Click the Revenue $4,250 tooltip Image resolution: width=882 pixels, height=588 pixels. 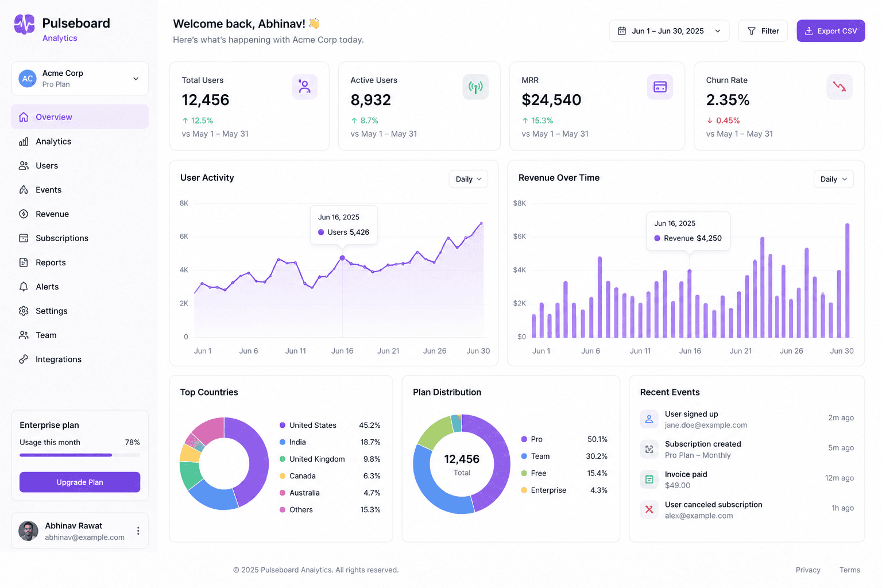click(x=688, y=231)
